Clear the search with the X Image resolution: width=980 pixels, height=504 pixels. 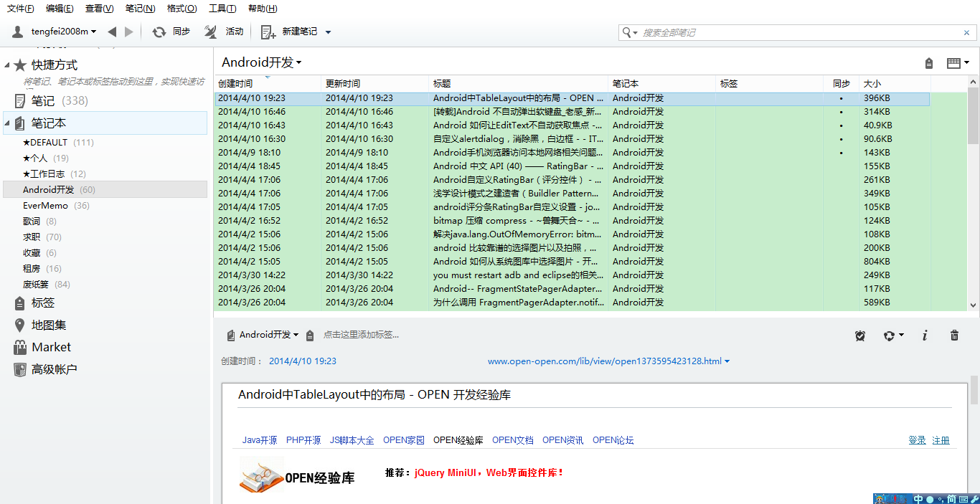966,32
